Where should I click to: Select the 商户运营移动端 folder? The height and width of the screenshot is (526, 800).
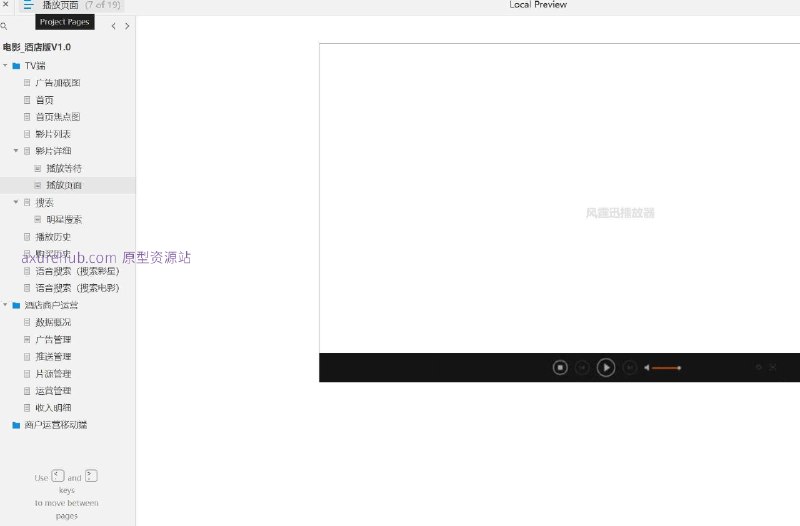click(x=55, y=425)
